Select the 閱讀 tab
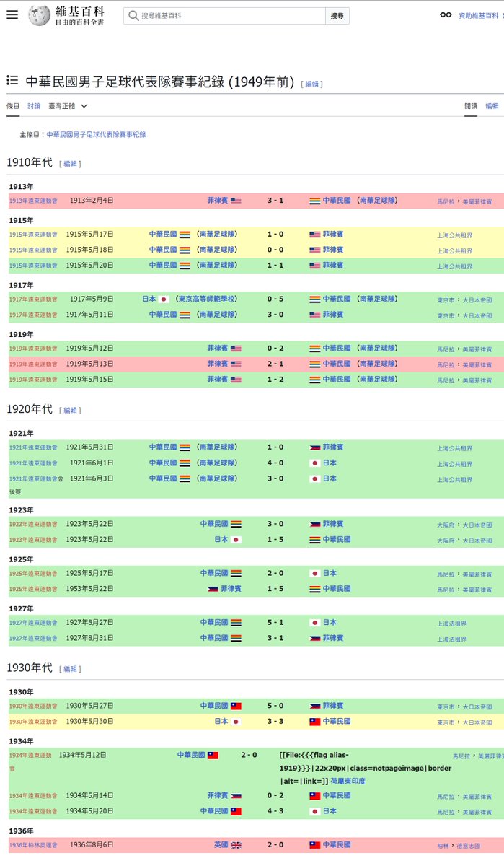 [x=471, y=106]
